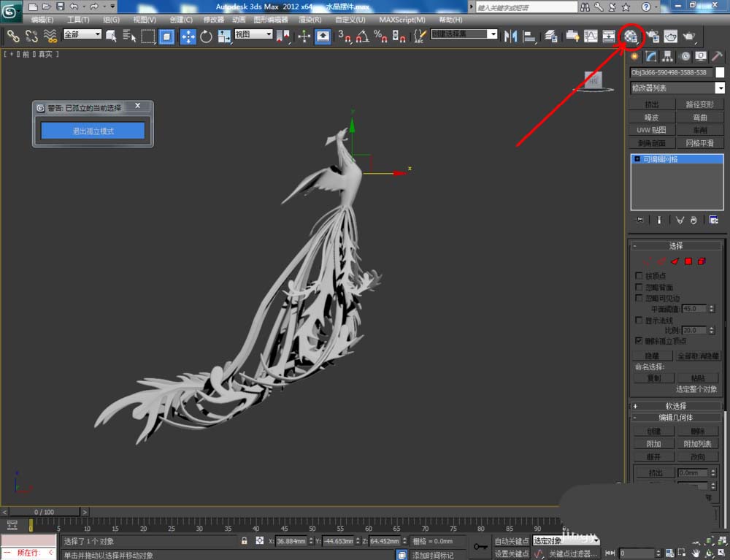730x560 pixels.
Task: Click the Align tool icon
Action: (x=529, y=37)
